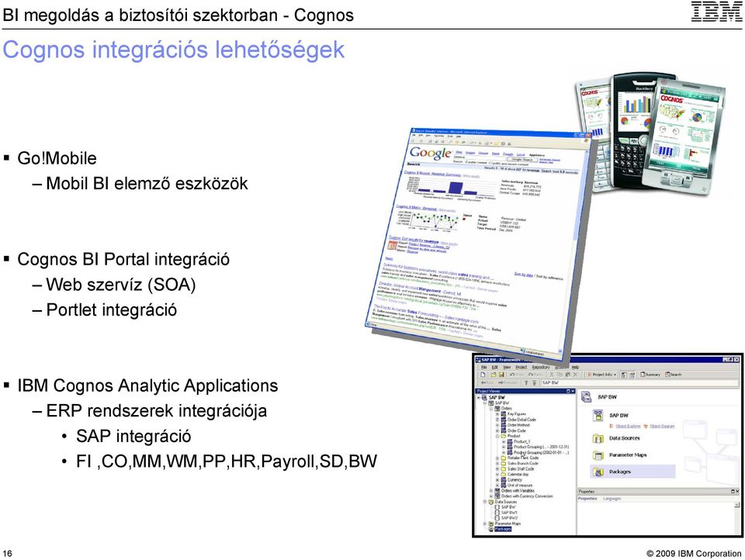Click the Search toolbar button in SAP BW window
The height and width of the screenshot is (560, 745).
click(674, 375)
